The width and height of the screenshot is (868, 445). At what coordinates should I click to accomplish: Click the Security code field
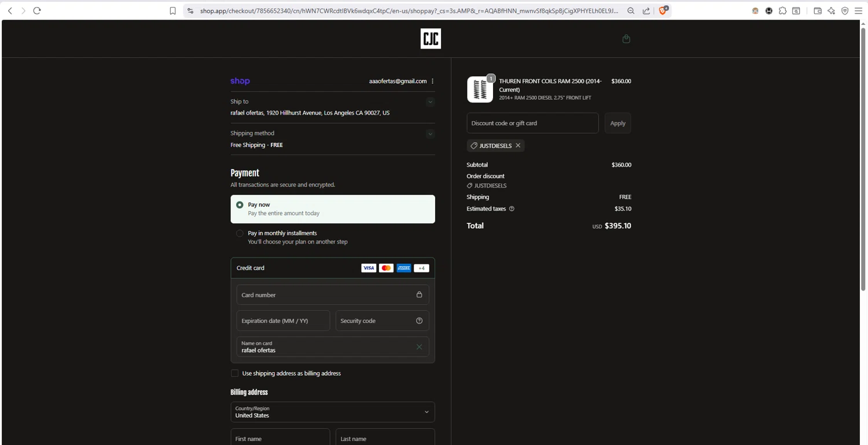point(382,321)
